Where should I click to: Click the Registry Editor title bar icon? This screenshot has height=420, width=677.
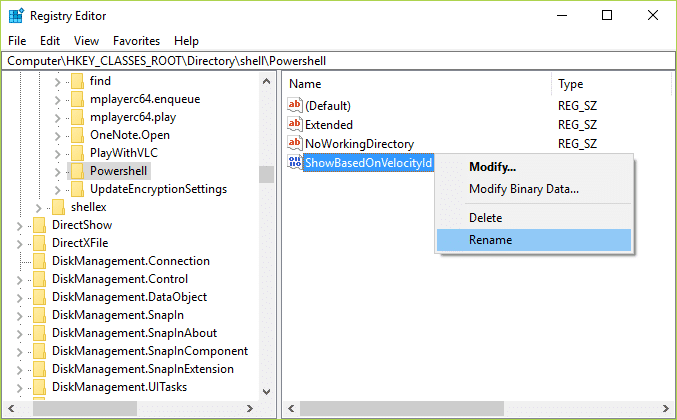(x=16, y=16)
